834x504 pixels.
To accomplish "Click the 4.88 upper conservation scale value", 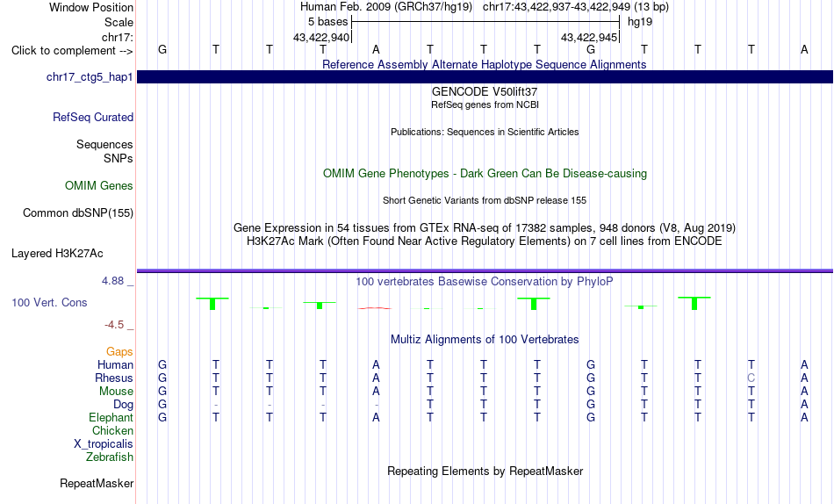I will [x=112, y=280].
